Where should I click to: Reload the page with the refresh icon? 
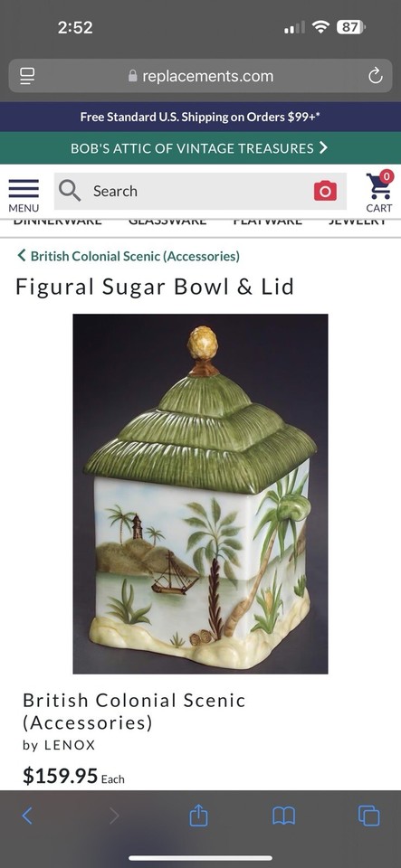376,76
